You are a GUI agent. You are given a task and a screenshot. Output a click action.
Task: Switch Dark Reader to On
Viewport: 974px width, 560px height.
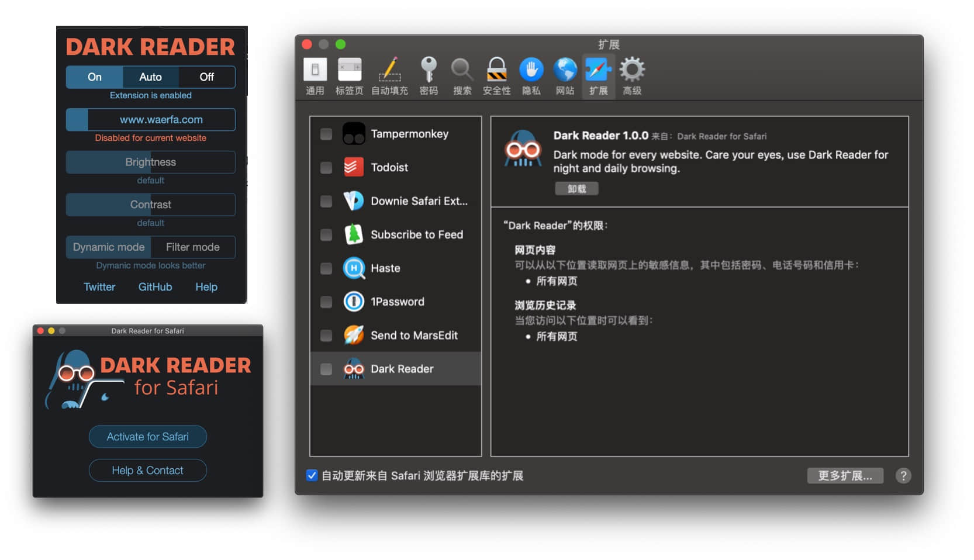(x=94, y=77)
